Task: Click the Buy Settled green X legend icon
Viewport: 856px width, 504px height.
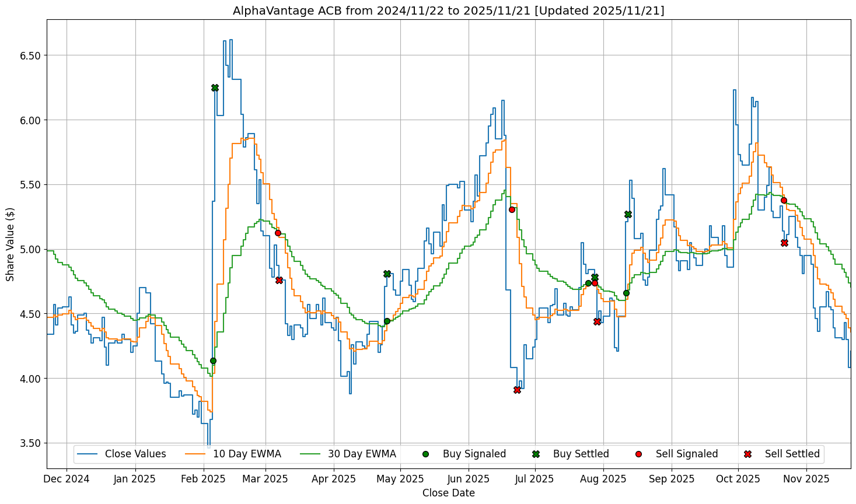Action: point(536,454)
